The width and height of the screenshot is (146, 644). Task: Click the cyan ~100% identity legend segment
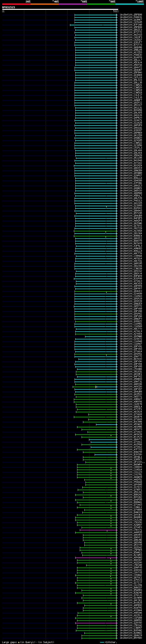130,4
